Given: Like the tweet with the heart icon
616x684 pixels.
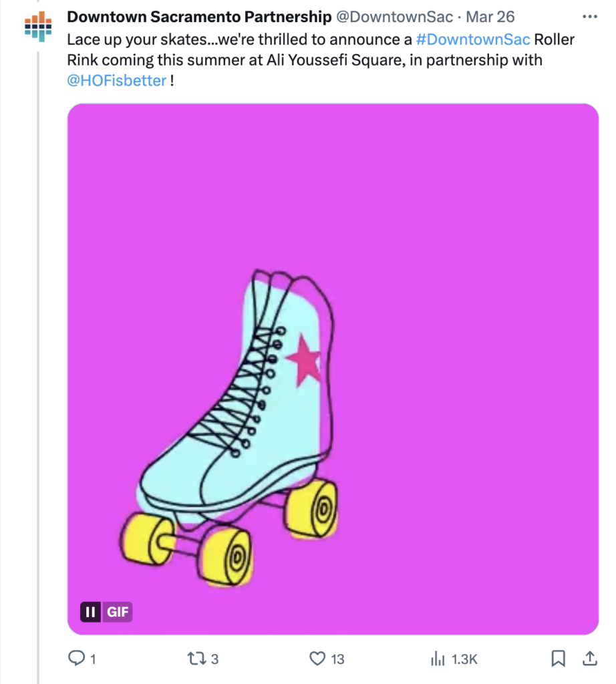Looking at the screenshot, I should (317, 658).
